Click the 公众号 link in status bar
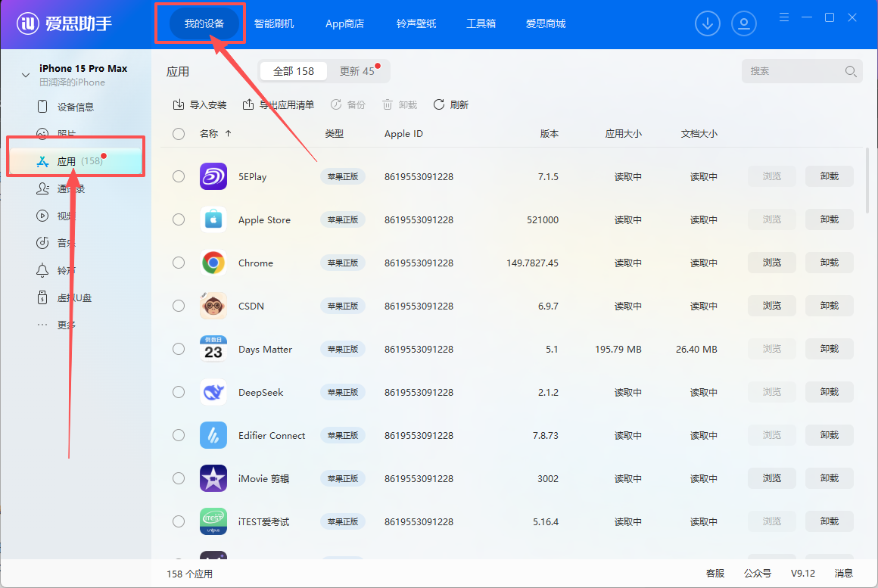Viewport: 878px width, 588px height. pyautogui.click(x=757, y=574)
